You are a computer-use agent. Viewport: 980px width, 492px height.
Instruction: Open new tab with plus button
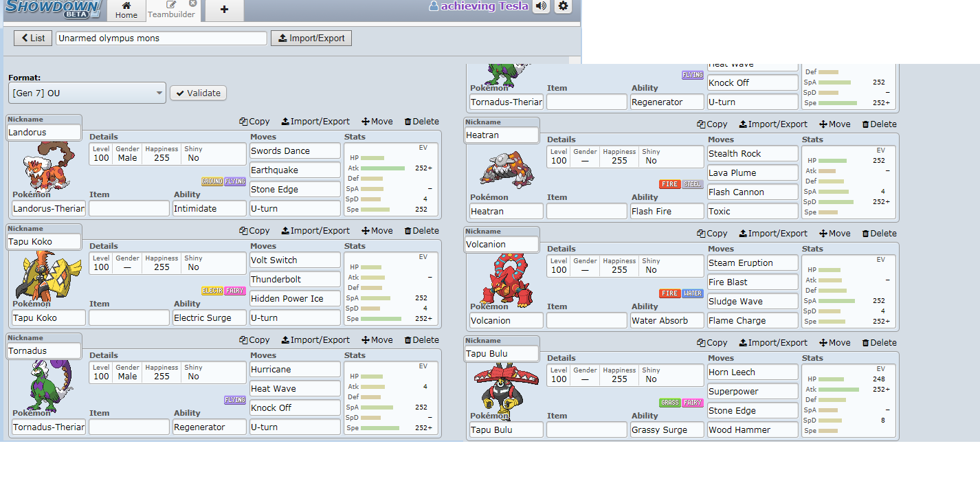(224, 10)
